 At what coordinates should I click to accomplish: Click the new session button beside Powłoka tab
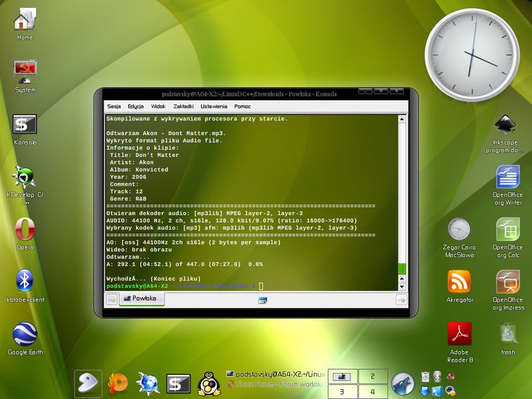(x=112, y=300)
